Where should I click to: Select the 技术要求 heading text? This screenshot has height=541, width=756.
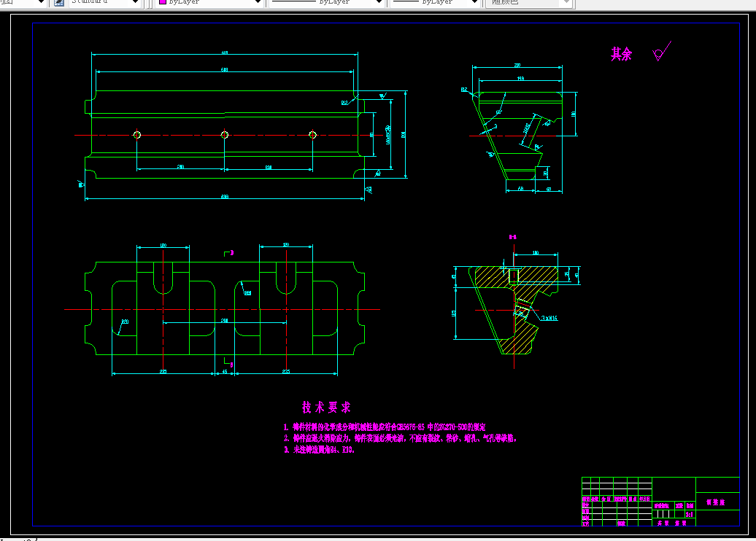click(326, 408)
